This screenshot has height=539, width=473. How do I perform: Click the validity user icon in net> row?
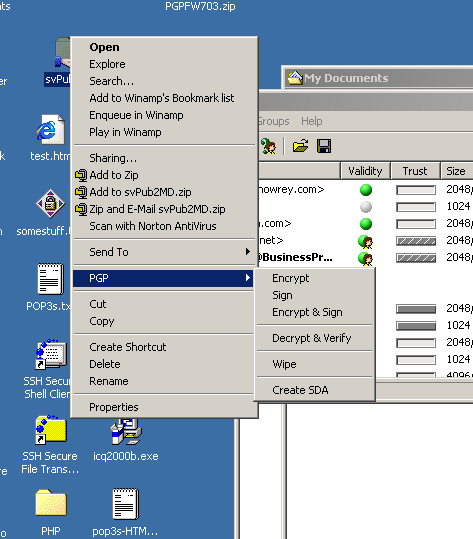(366, 241)
